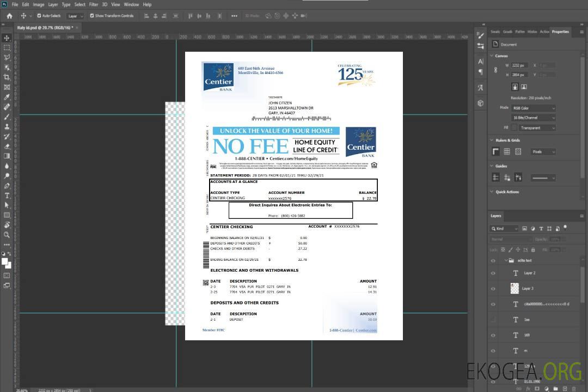Select landscape canvas orientation button
This screenshot has width=588, height=392.
tap(524, 87)
